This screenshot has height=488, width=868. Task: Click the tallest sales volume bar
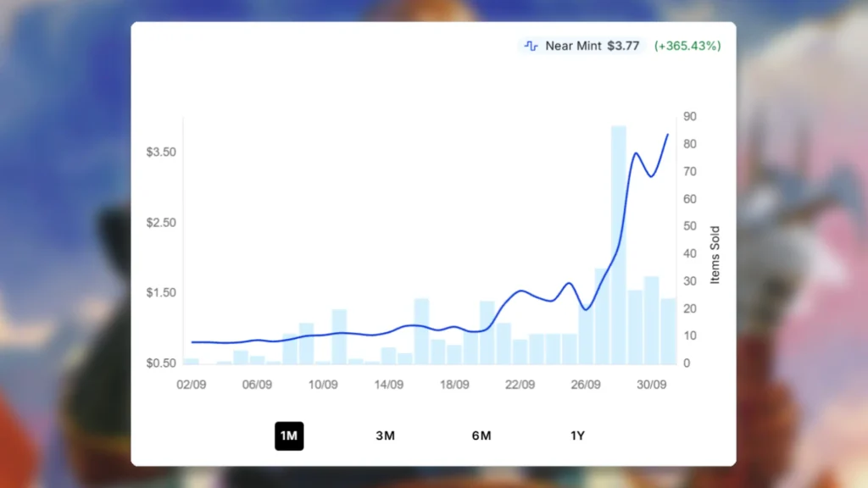(x=618, y=245)
